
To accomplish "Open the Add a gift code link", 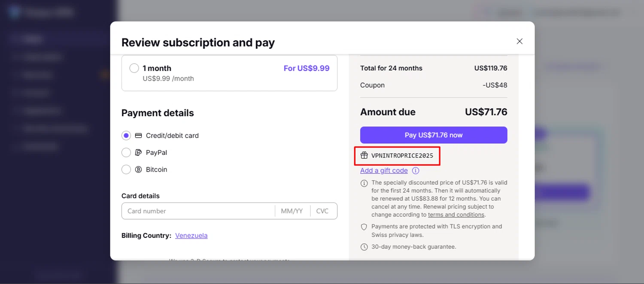I will pos(384,171).
